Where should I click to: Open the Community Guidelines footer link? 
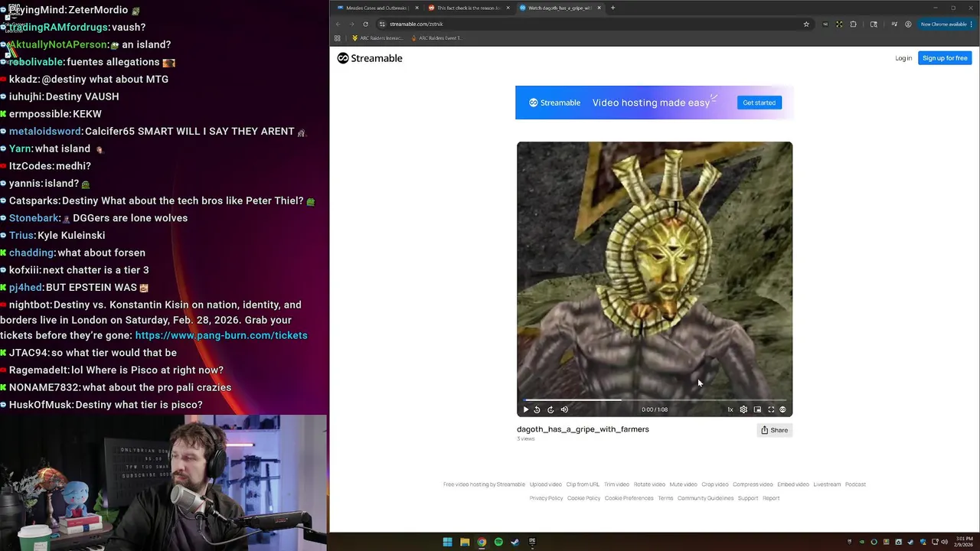pos(705,498)
